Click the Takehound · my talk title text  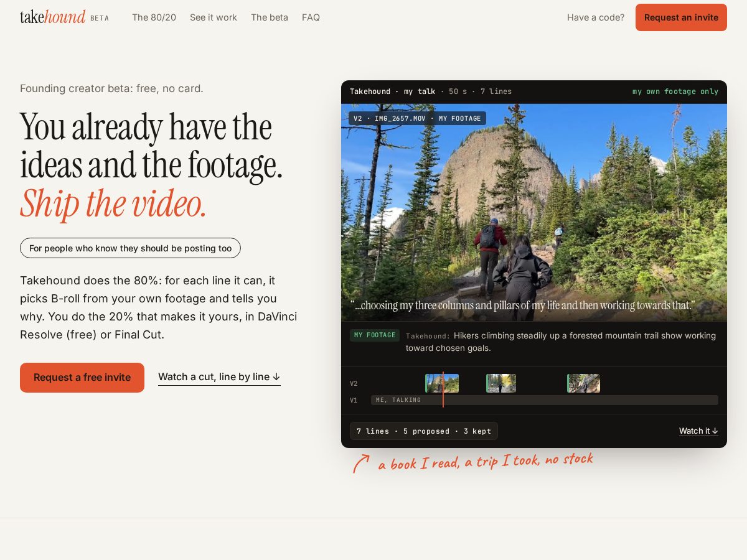tap(392, 91)
